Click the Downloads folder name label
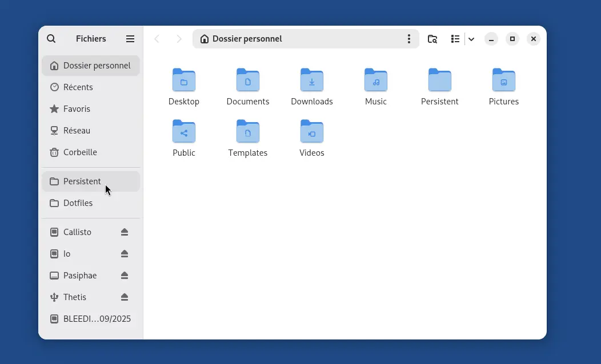Screen dimensions: 601x364 tap(312, 102)
